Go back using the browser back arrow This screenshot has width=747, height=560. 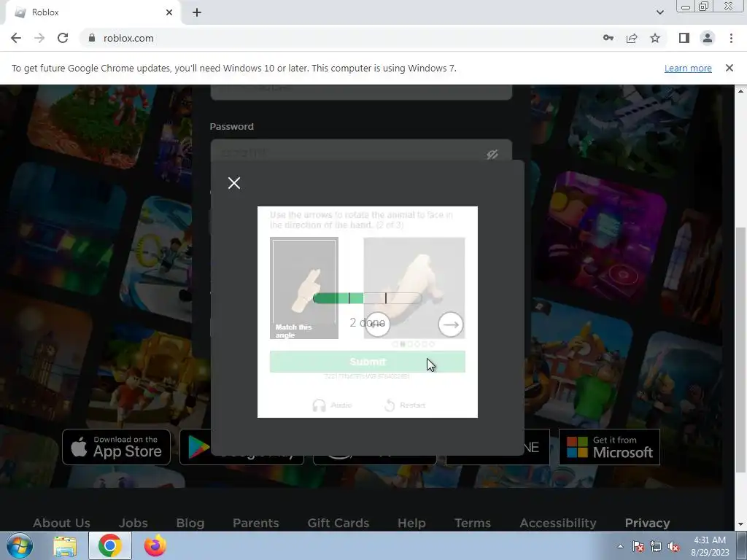(x=16, y=38)
